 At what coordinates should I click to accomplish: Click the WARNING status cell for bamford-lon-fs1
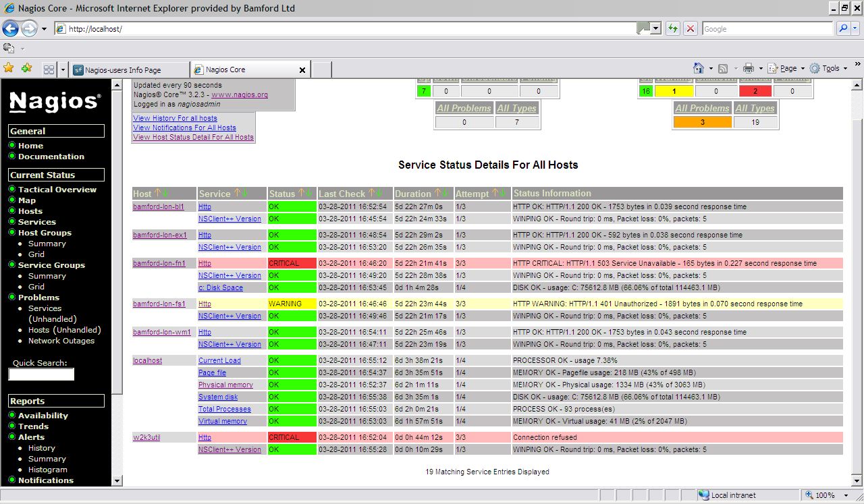click(x=292, y=304)
